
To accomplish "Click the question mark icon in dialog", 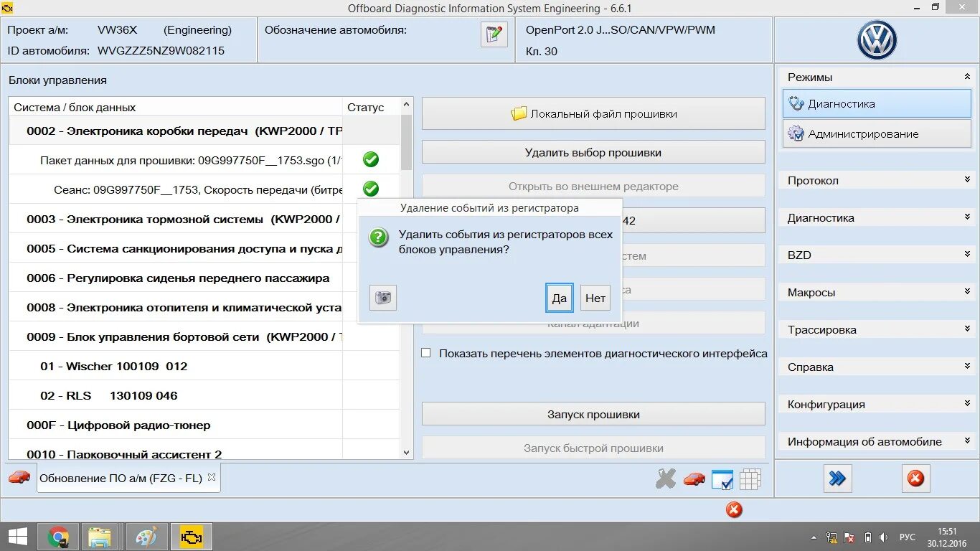I will coord(379,237).
